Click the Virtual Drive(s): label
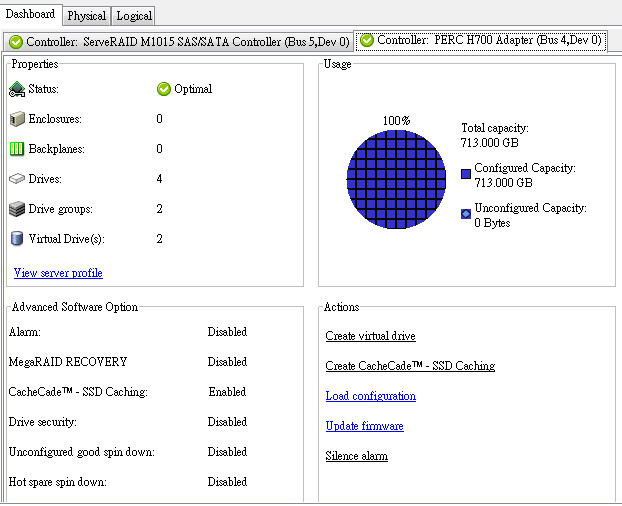The width and height of the screenshot is (622, 506). pos(67,239)
